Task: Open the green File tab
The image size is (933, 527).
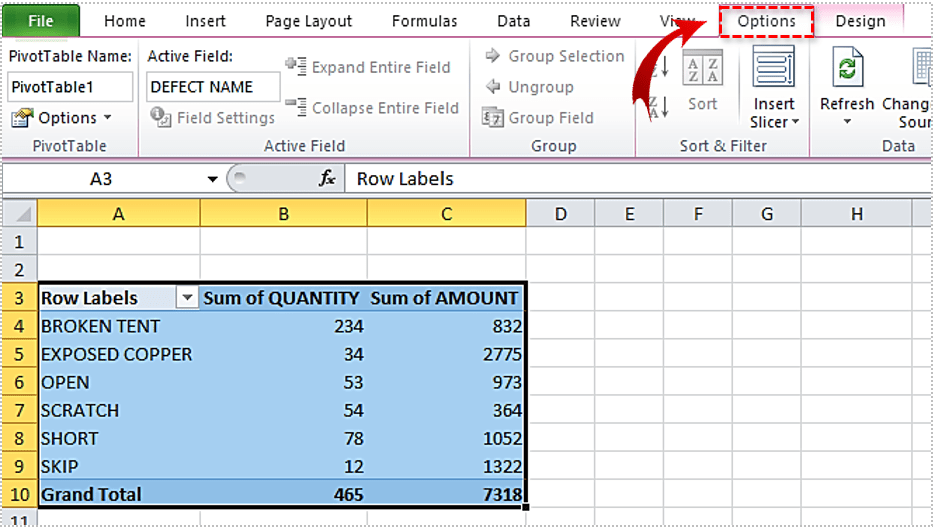Action: pos(41,21)
